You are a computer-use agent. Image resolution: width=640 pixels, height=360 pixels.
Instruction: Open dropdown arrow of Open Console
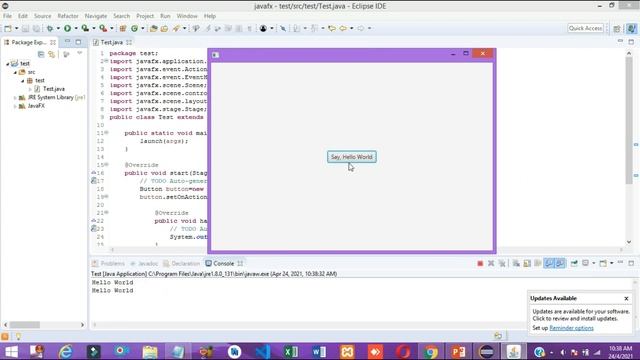click(x=611, y=263)
